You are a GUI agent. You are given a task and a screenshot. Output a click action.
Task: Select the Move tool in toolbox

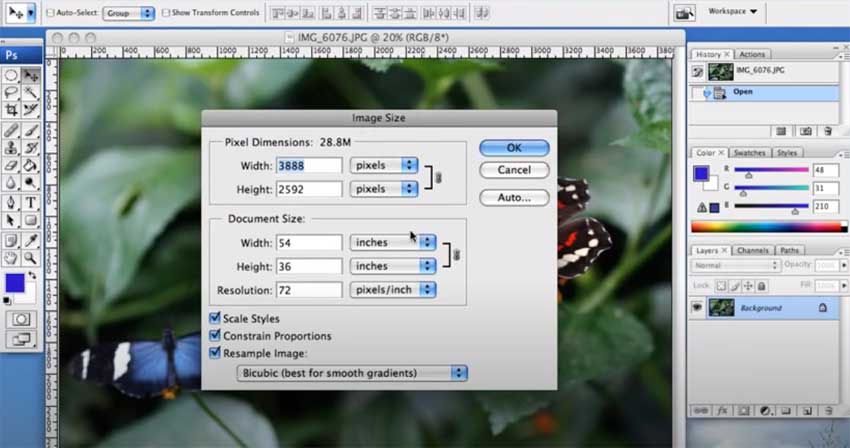pyautogui.click(x=31, y=75)
